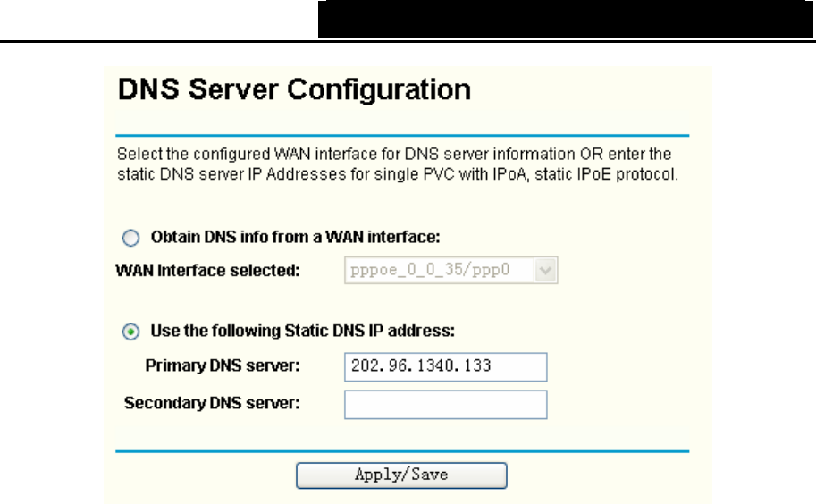Focus the Primary DNS server input field
The image size is (816, 504).
click(x=445, y=366)
